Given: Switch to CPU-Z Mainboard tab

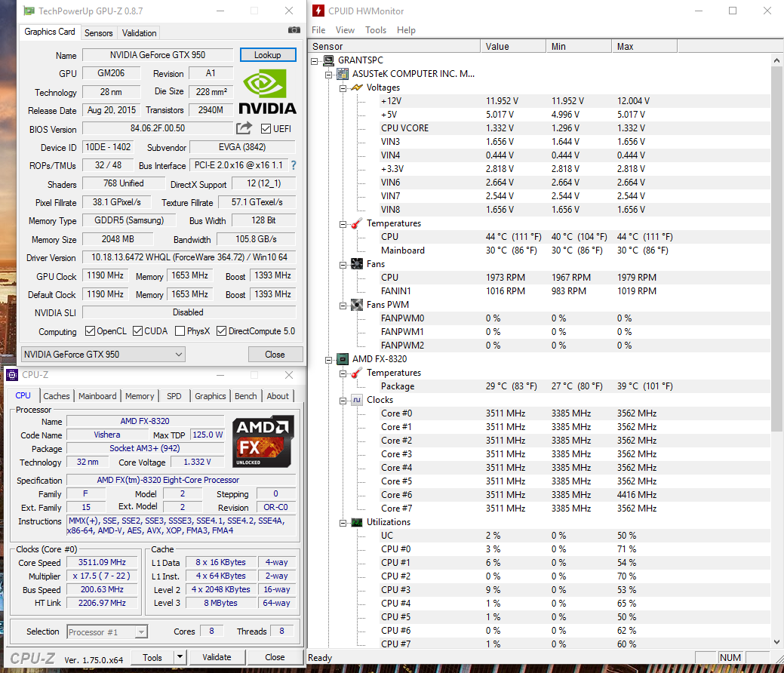Looking at the screenshot, I should [97, 396].
